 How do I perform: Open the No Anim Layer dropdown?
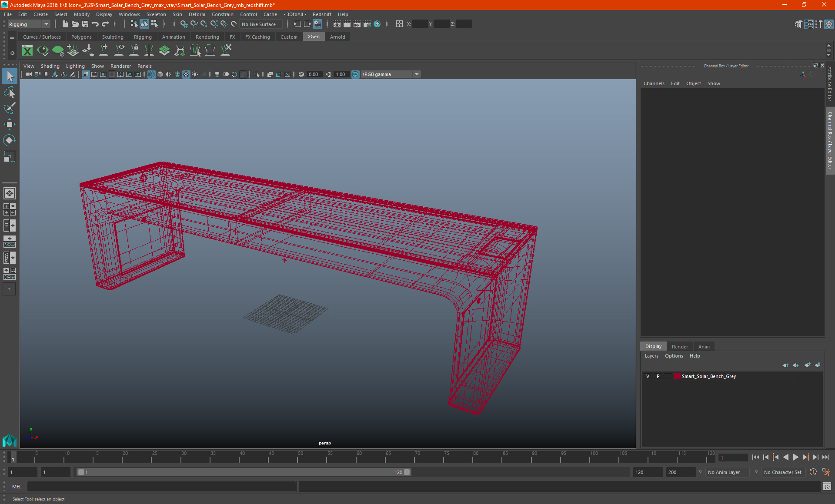(727, 472)
